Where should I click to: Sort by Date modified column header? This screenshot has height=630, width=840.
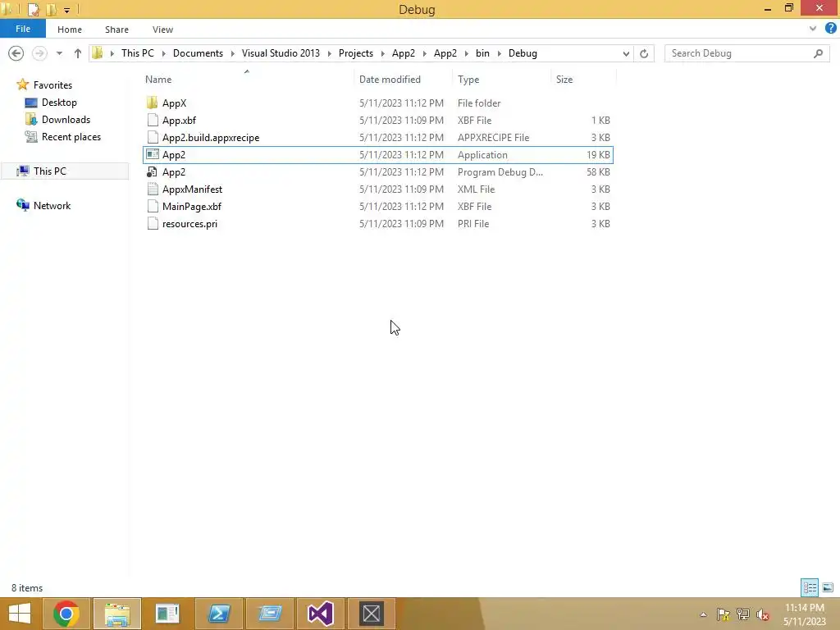click(x=390, y=80)
